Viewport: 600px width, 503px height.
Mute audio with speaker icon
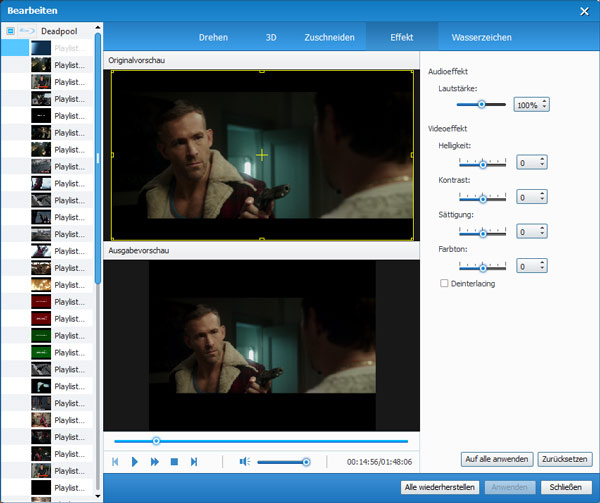pyautogui.click(x=244, y=461)
